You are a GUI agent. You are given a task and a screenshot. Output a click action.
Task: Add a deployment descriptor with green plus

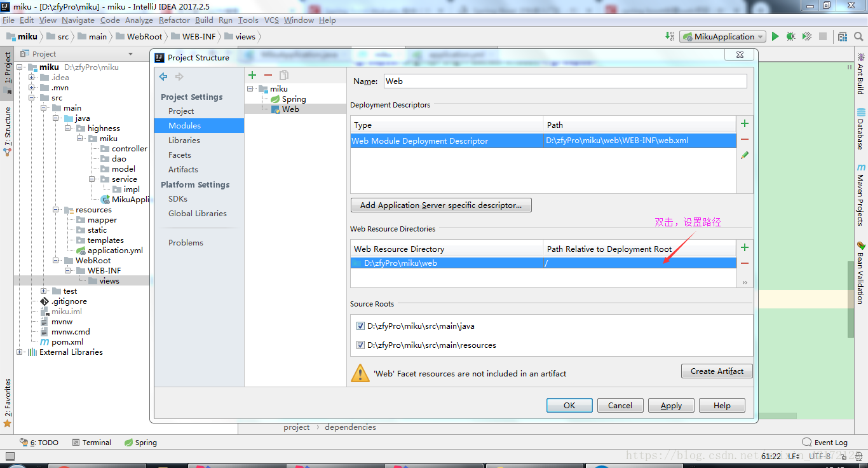(745, 124)
